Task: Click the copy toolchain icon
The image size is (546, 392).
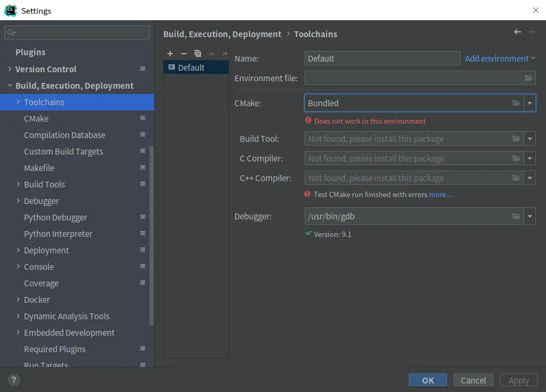Action: [x=198, y=54]
